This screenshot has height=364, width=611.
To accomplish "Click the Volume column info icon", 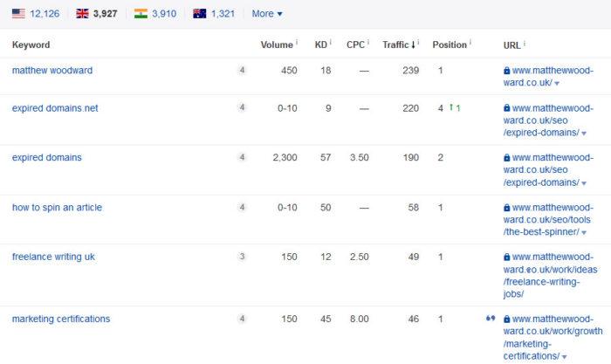I will 297,43.
